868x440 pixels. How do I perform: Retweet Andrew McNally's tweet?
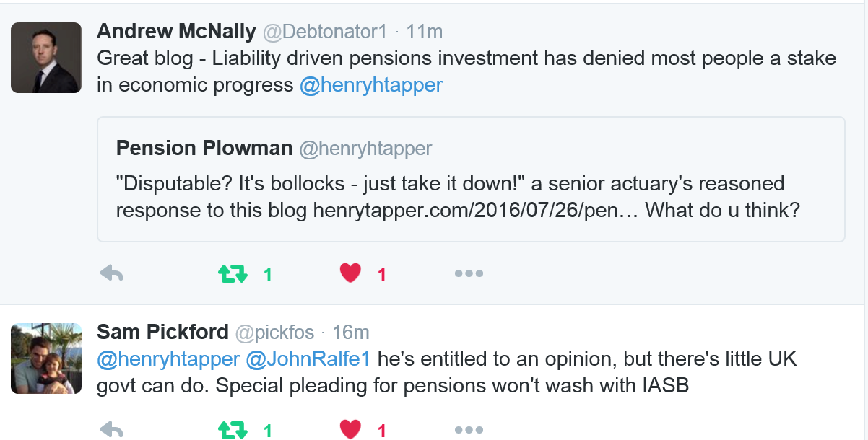click(233, 273)
